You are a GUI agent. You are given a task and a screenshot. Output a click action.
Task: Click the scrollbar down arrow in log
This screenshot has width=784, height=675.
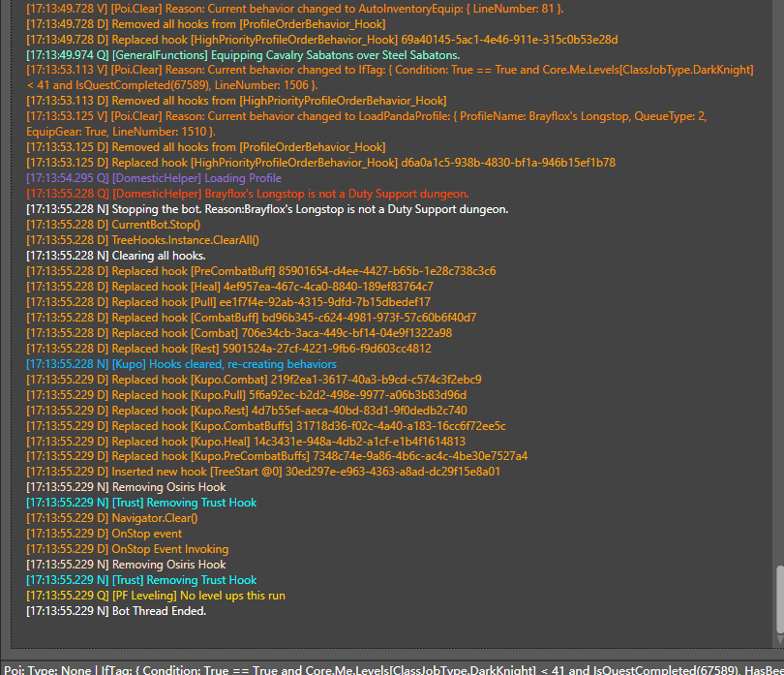click(x=778, y=639)
